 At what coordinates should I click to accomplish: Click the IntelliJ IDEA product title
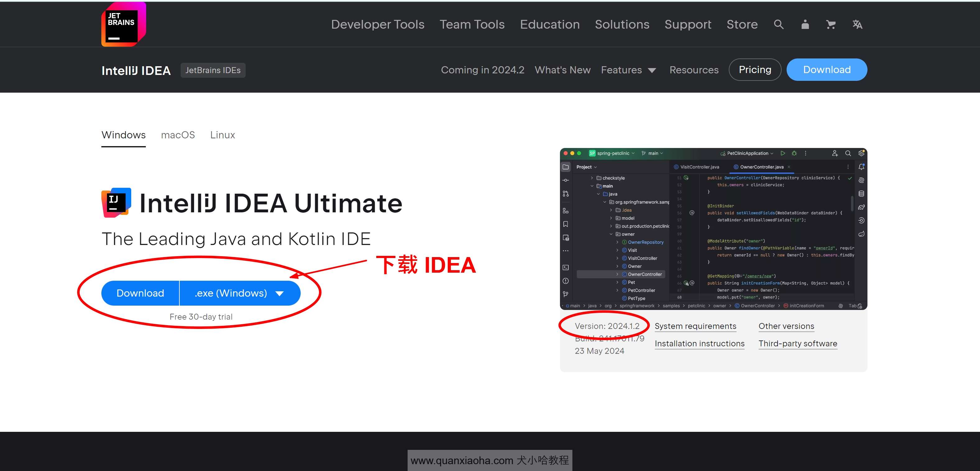pyautogui.click(x=136, y=70)
